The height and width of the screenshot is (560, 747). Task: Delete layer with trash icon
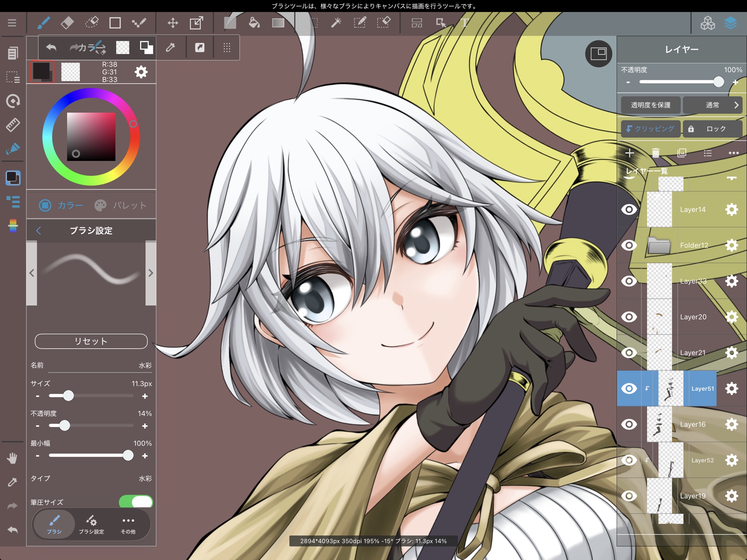click(655, 153)
